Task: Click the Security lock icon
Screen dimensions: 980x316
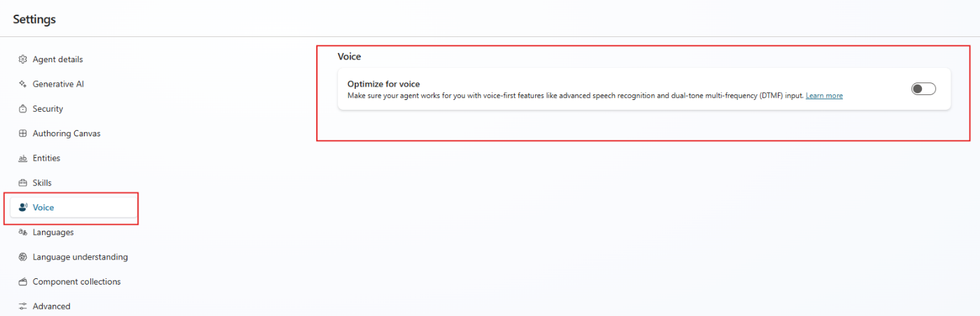Action: click(23, 109)
